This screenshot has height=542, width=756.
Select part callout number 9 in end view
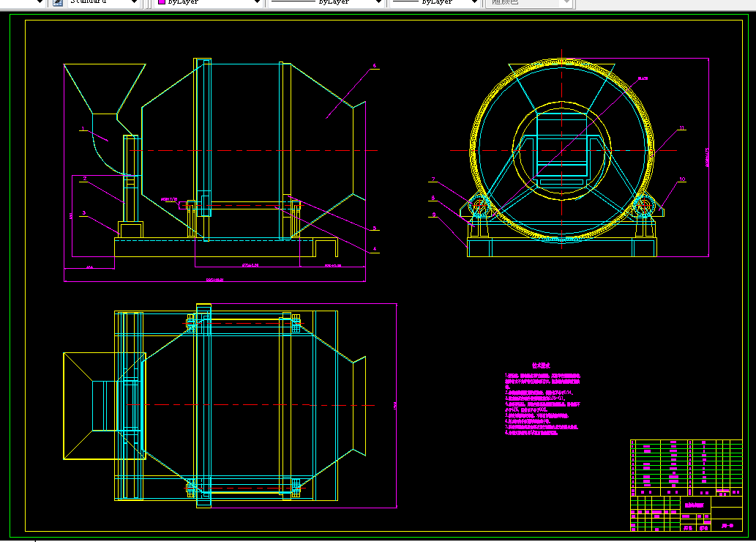coord(434,215)
